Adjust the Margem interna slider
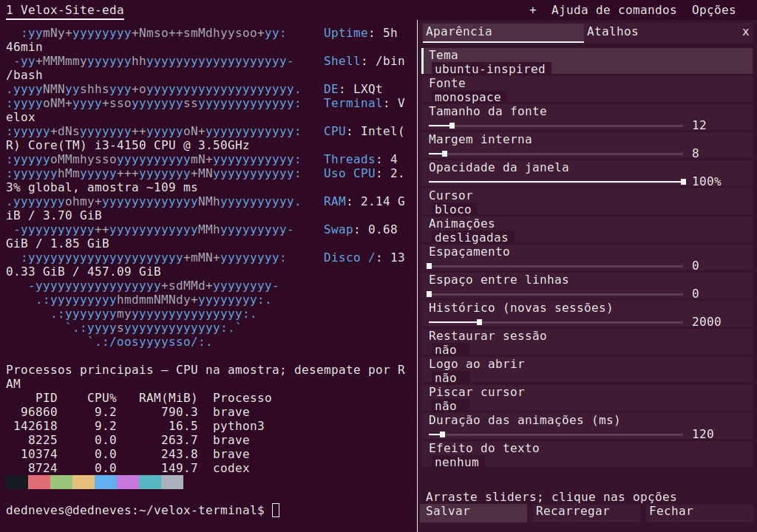Image resolution: width=757 pixels, height=532 pixels. (x=556, y=154)
